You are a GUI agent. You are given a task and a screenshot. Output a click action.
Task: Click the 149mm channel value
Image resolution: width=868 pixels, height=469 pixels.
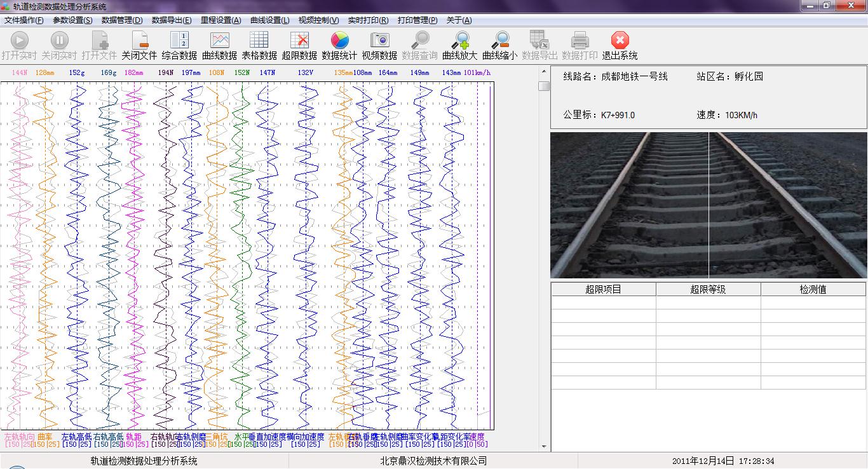[420, 72]
